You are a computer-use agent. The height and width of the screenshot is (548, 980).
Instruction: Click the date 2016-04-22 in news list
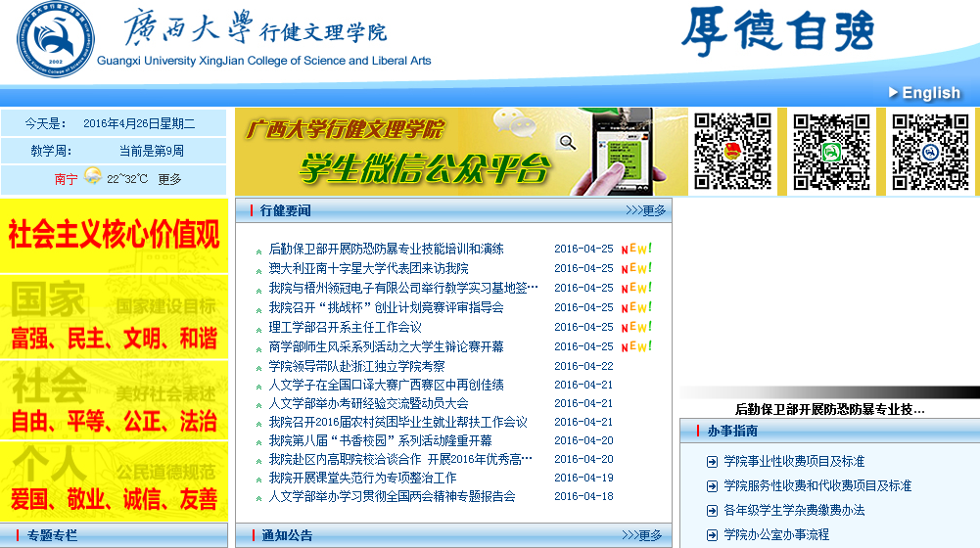click(583, 366)
